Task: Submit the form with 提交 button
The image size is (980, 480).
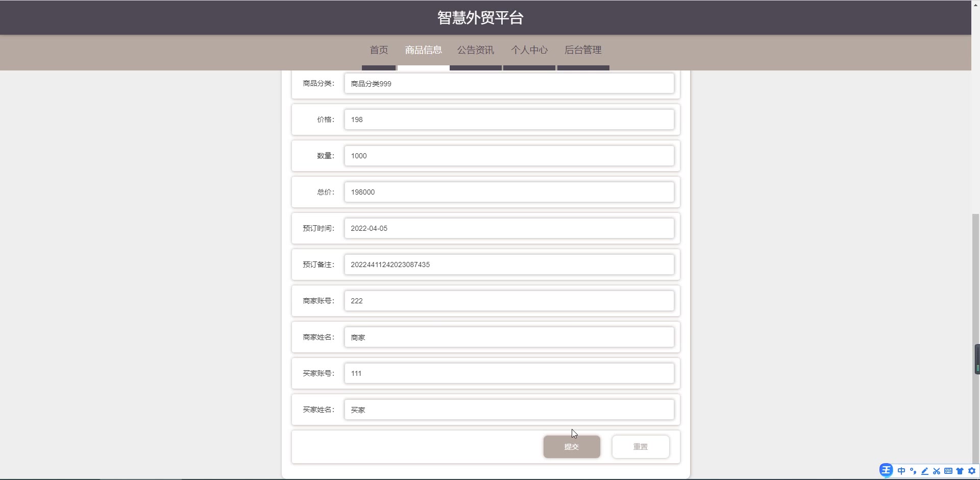Action: click(x=572, y=447)
